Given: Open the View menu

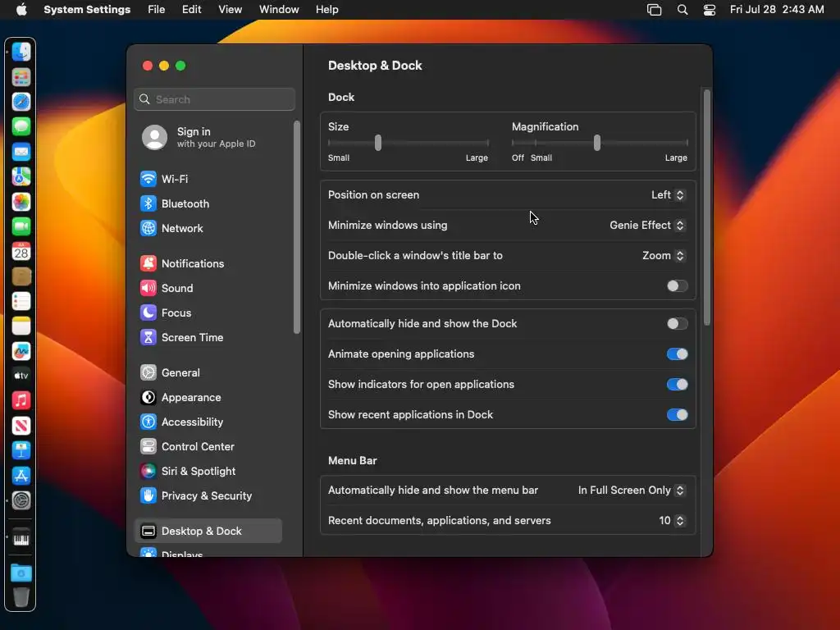Looking at the screenshot, I should pos(230,10).
